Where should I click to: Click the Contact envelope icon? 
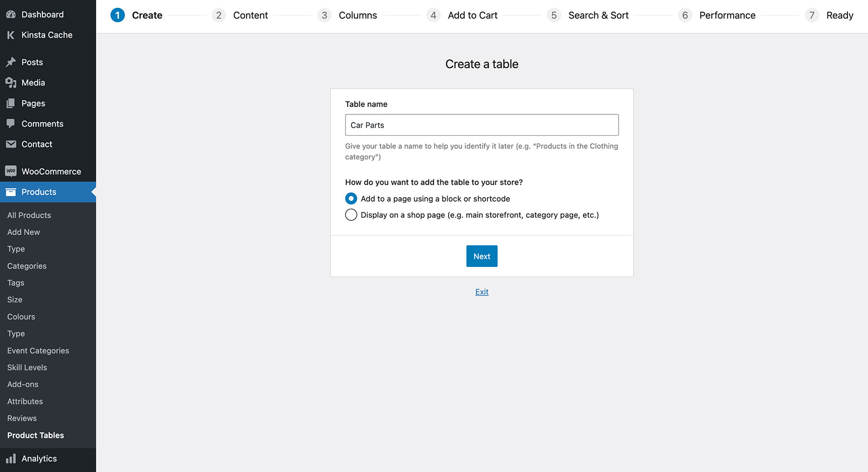(x=11, y=144)
